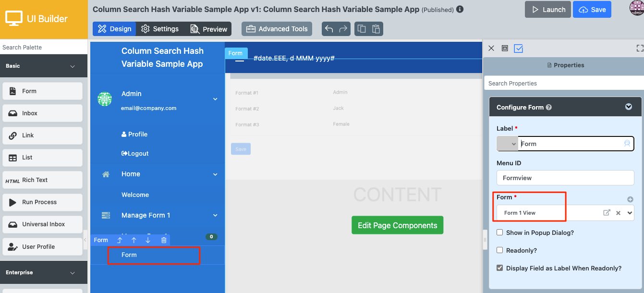Click the Label text field

576,144
